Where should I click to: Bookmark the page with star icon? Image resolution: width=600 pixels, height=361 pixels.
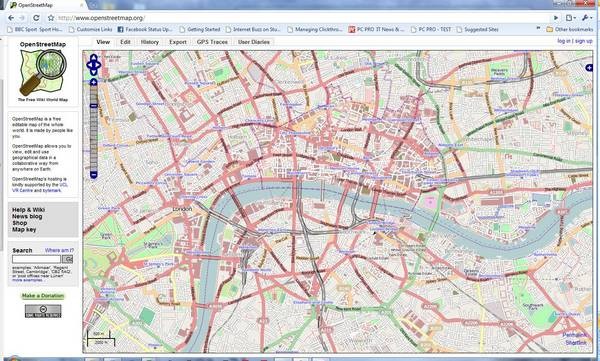[x=51, y=18]
